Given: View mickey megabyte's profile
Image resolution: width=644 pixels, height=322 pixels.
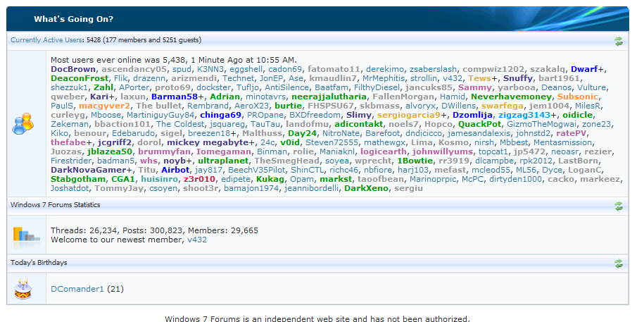Looking at the screenshot, I should click(208, 142).
